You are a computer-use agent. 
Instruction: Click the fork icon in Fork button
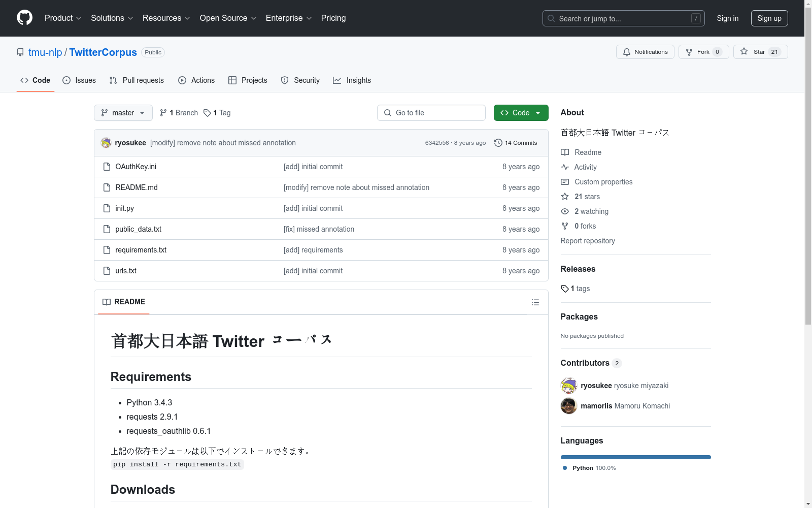[689, 52]
